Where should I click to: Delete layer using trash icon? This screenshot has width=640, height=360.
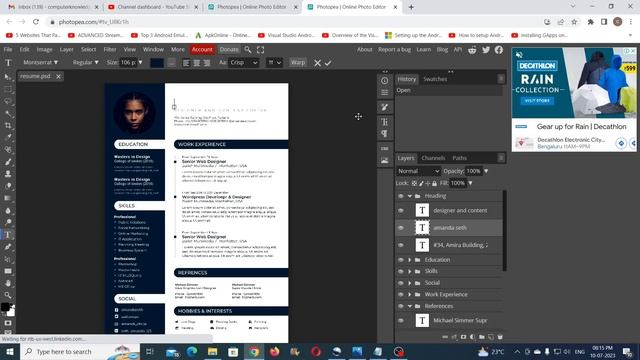[500, 337]
